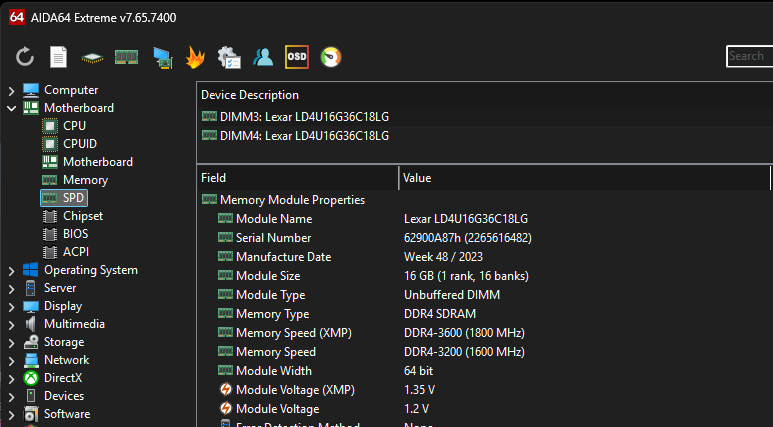Launch the flame stability test icon
The height and width of the screenshot is (427, 773).
[195, 57]
